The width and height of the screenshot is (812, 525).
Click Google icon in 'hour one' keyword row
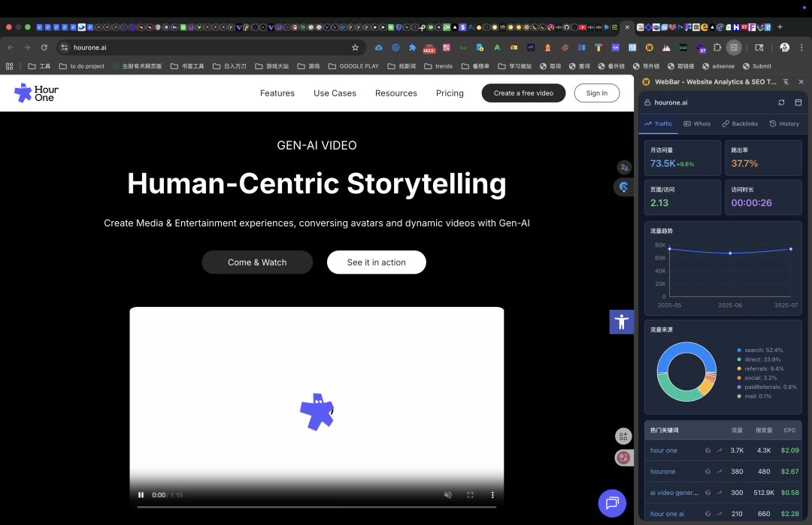pos(708,451)
